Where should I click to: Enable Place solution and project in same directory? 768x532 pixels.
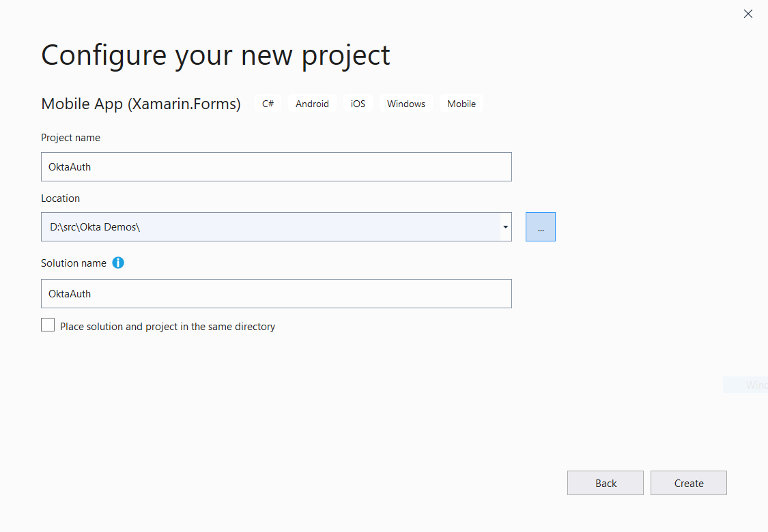(48, 325)
